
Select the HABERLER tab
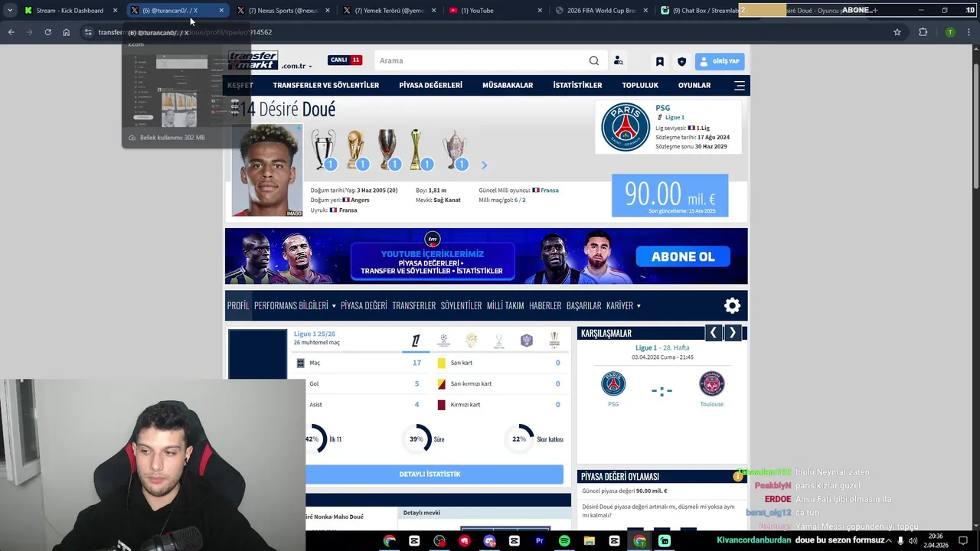tap(545, 305)
